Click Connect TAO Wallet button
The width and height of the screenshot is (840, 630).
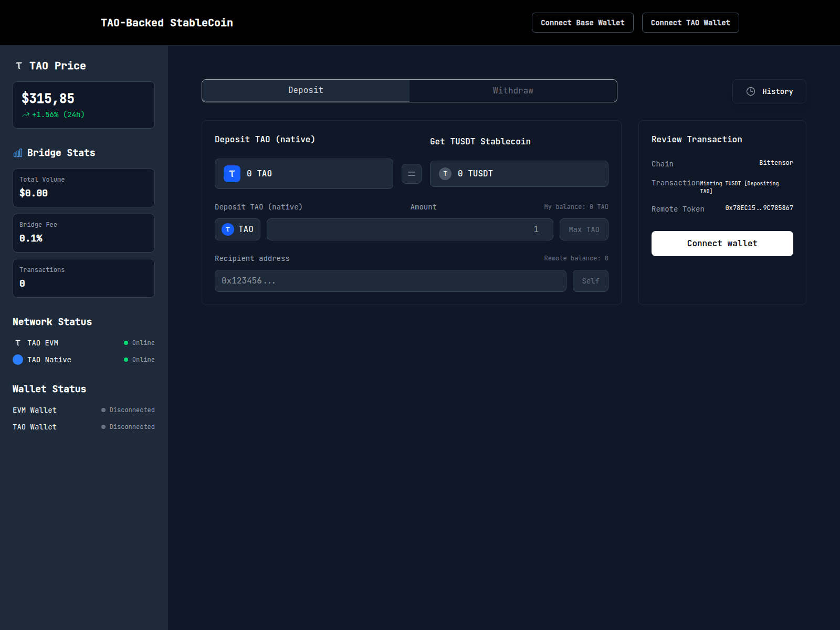tap(690, 23)
